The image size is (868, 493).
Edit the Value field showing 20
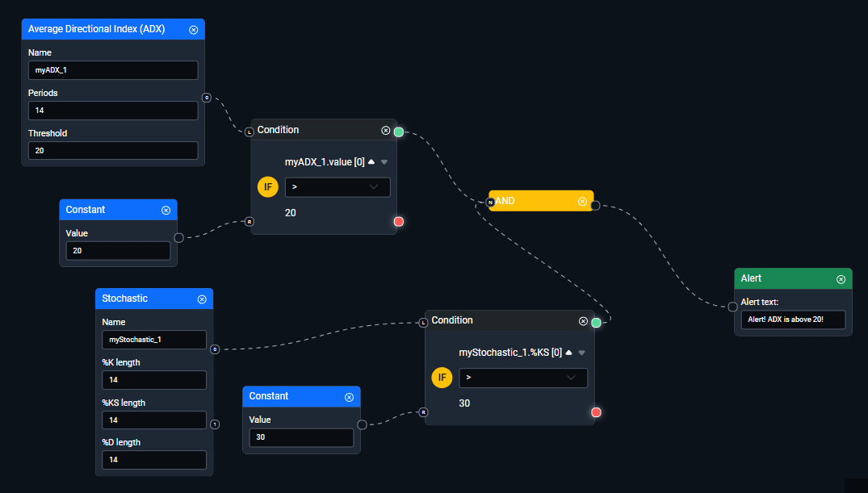(119, 251)
